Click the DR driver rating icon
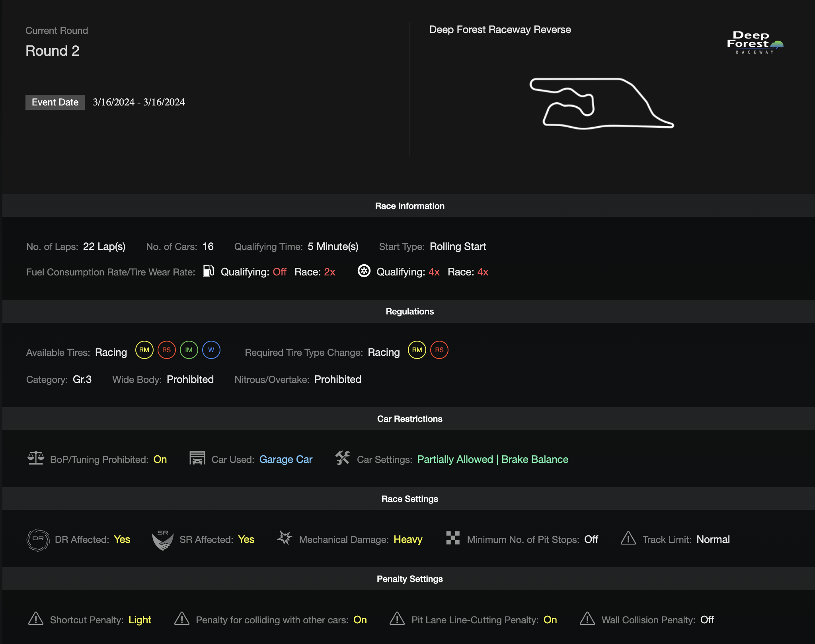The image size is (815, 644). 38,539
